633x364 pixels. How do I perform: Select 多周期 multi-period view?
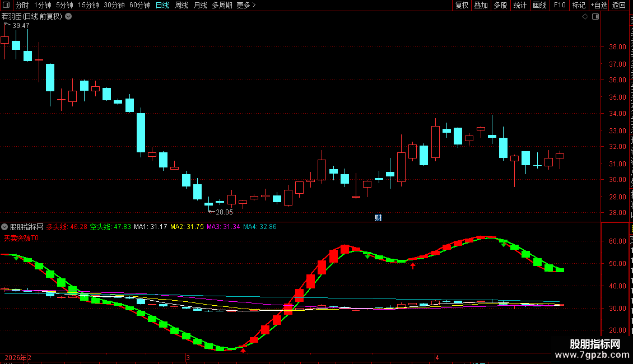click(x=222, y=5)
